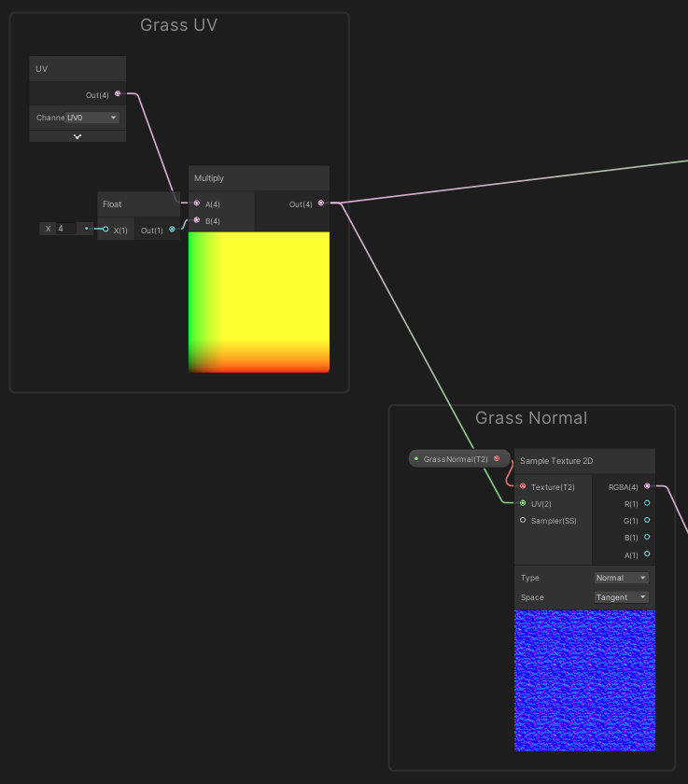Click the Float node Out(1) output port

click(172, 229)
